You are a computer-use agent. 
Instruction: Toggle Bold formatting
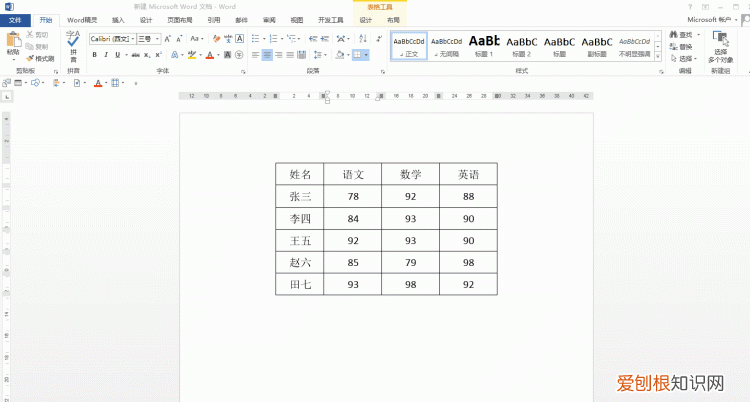[x=95, y=55]
